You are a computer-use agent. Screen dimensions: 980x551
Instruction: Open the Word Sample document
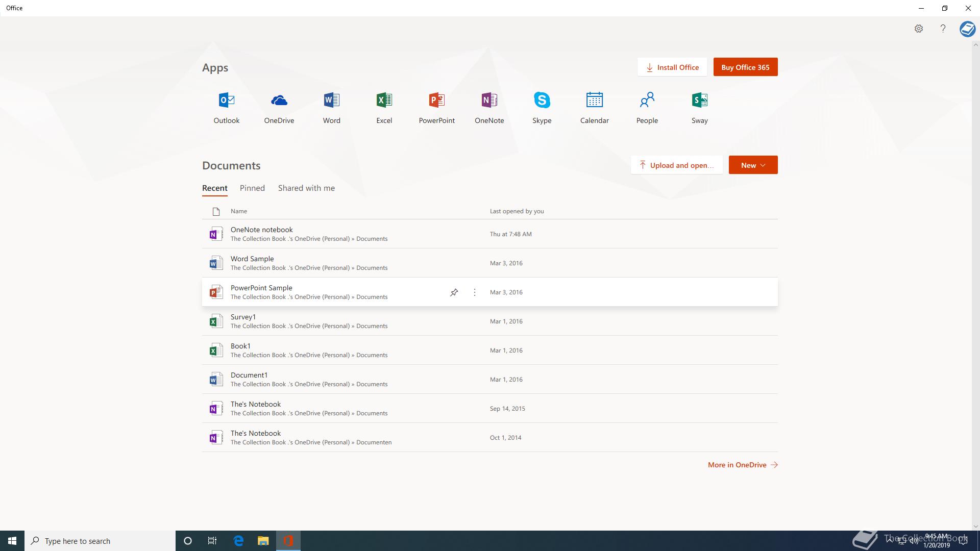coord(490,263)
